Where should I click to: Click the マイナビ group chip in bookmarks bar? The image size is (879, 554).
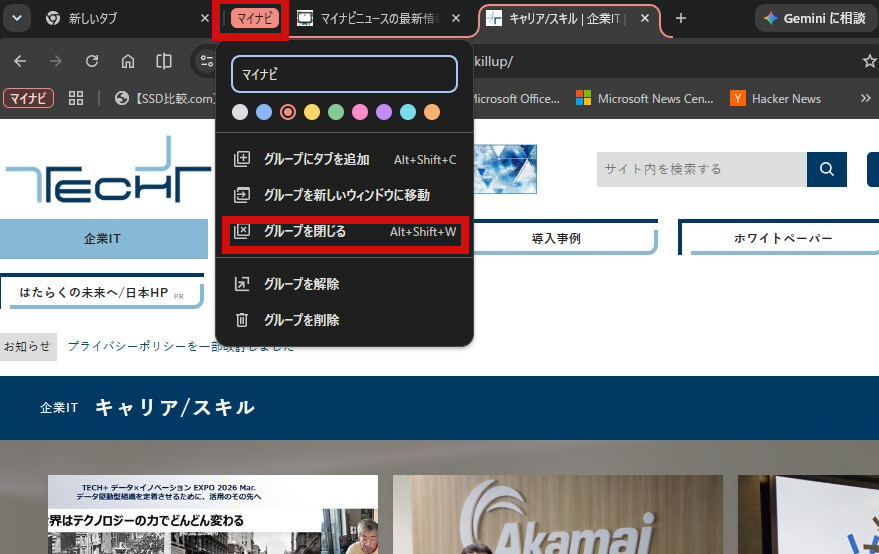tap(29, 99)
